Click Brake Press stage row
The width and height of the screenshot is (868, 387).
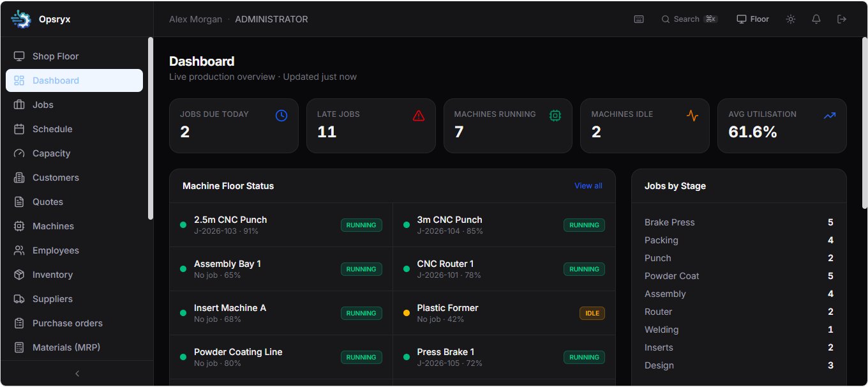739,222
